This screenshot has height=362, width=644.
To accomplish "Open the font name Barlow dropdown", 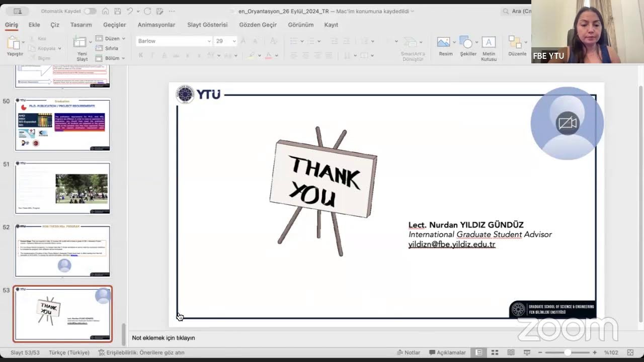I will pyautogui.click(x=209, y=41).
